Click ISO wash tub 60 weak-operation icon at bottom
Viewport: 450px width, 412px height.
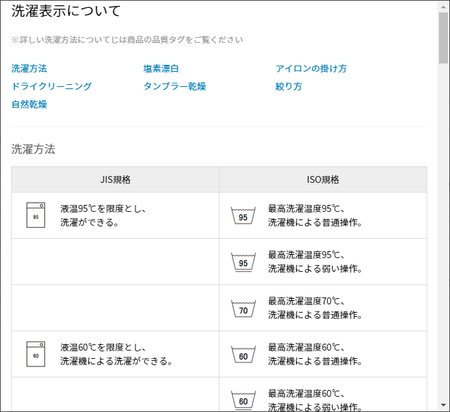(243, 401)
